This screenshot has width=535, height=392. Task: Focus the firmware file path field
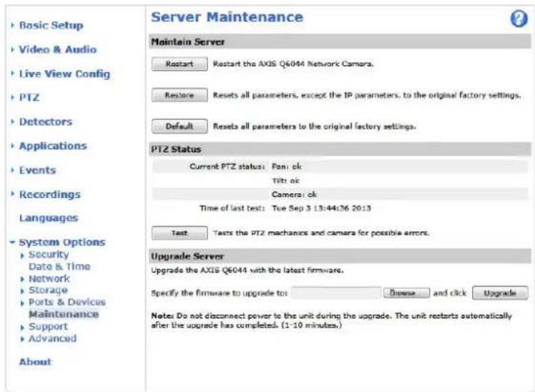[x=336, y=293]
